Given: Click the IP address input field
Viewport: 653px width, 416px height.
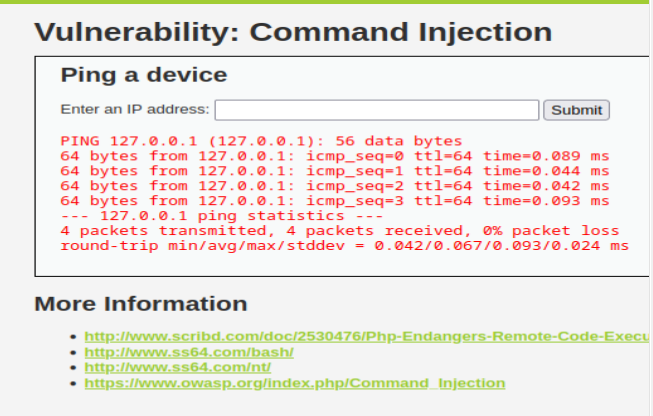Looking at the screenshot, I should coord(377,110).
